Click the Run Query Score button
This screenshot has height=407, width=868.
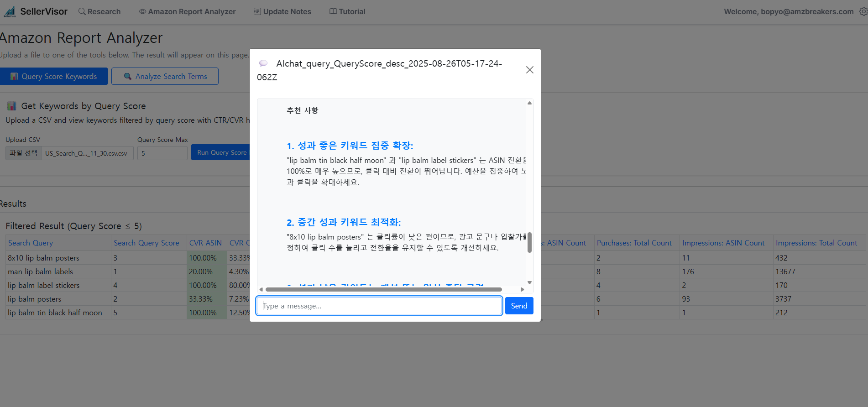tap(221, 152)
